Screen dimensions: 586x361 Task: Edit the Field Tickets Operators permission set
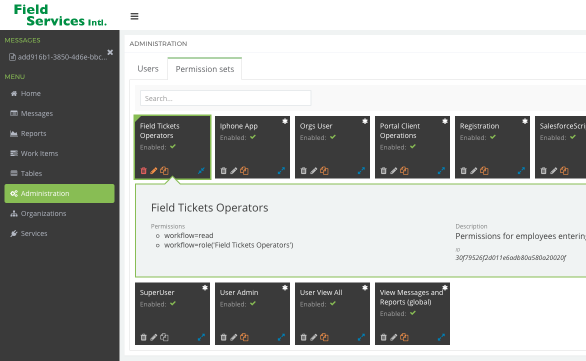coord(154,171)
